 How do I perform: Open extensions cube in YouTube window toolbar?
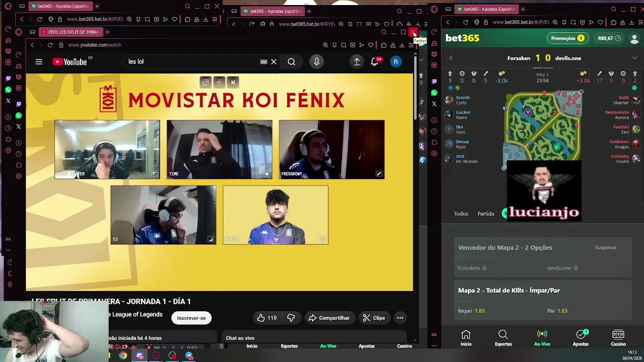(384, 45)
